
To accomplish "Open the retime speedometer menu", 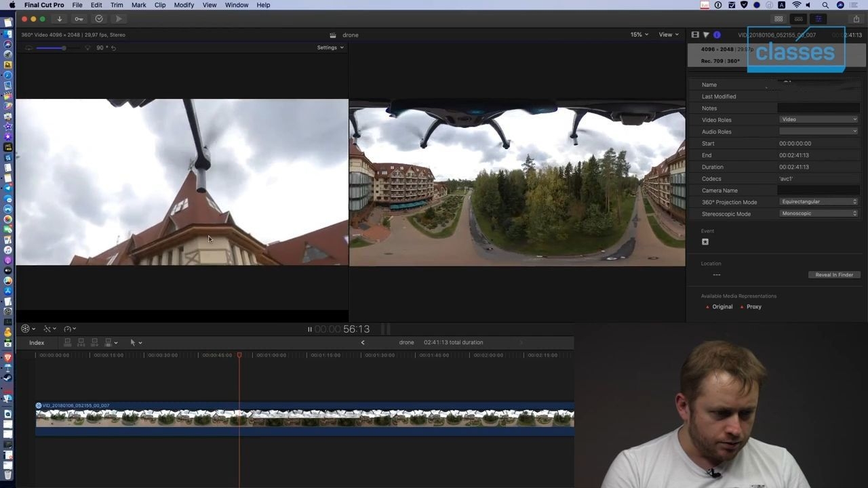I will [69, 329].
